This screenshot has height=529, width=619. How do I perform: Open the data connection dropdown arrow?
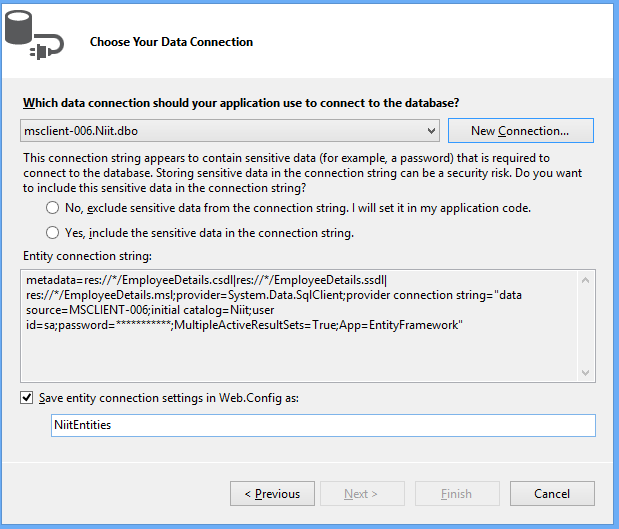point(431,131)
